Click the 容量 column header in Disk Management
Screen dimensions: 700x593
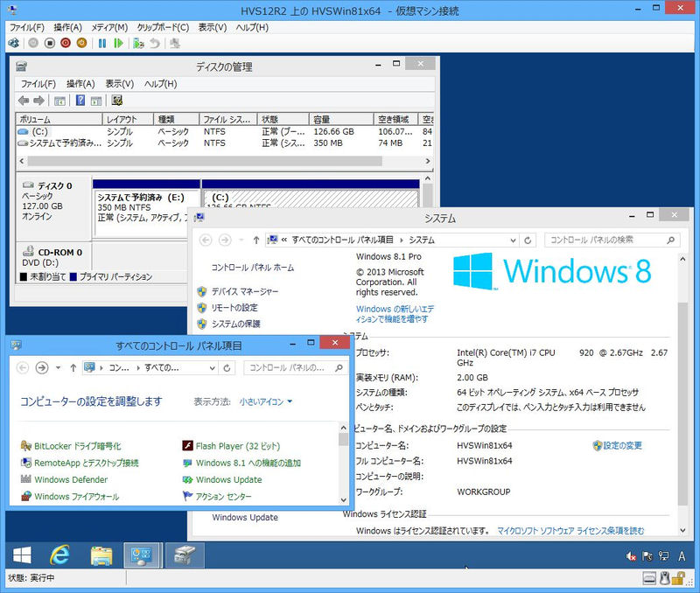[341, 119]
